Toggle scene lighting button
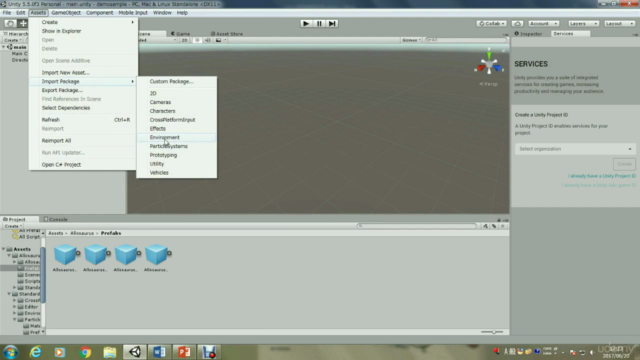The width and height of the screenshot is (640, 360). point(197,40)
